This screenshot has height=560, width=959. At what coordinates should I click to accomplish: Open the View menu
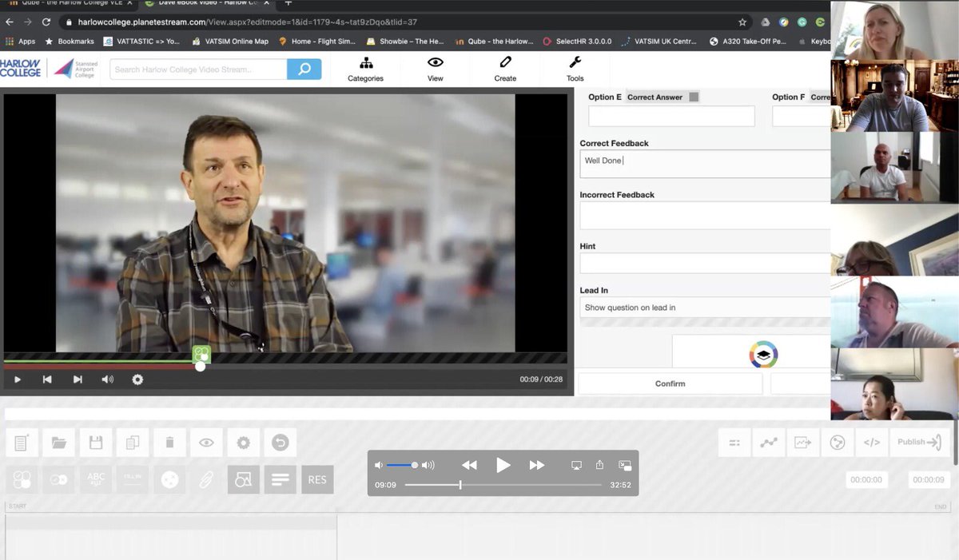click(x=435, y=70)
